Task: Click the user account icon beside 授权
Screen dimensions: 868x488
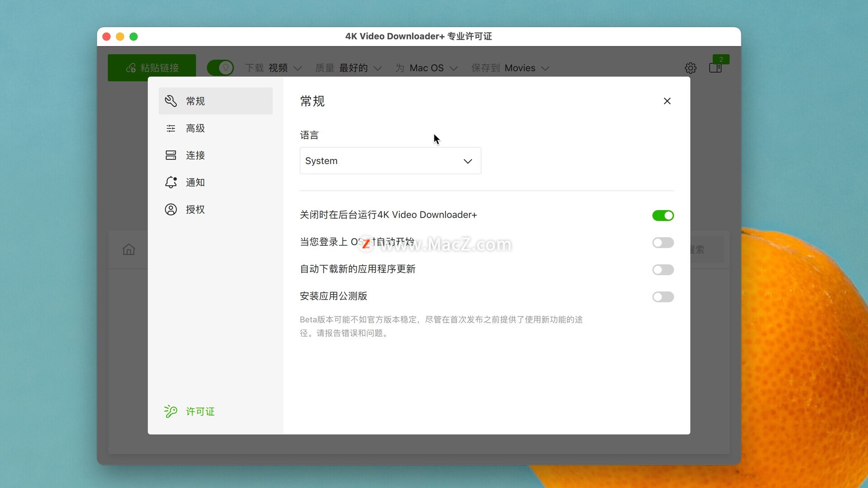Action: 171,210
